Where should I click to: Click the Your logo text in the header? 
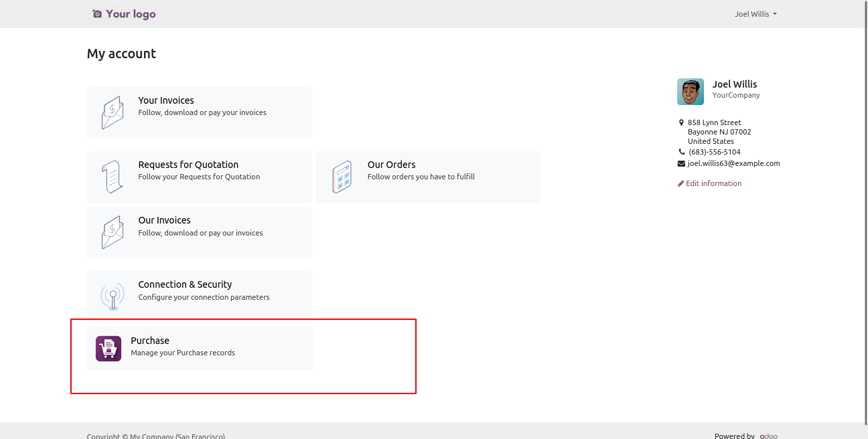pyautogui.click(x=131, y=14)
